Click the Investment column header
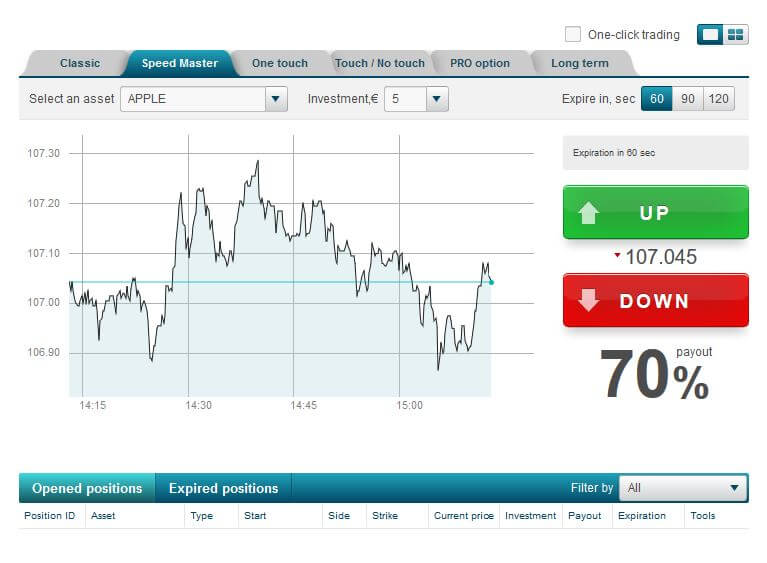The height and width of the screenshot is (563, 767). click(530, 516)
